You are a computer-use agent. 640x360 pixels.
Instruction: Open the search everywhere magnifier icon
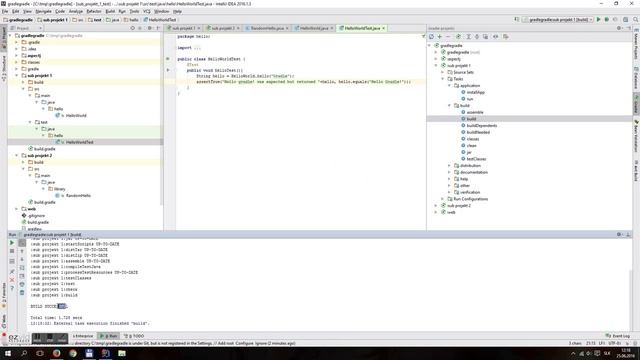click(x=635, y=20)
